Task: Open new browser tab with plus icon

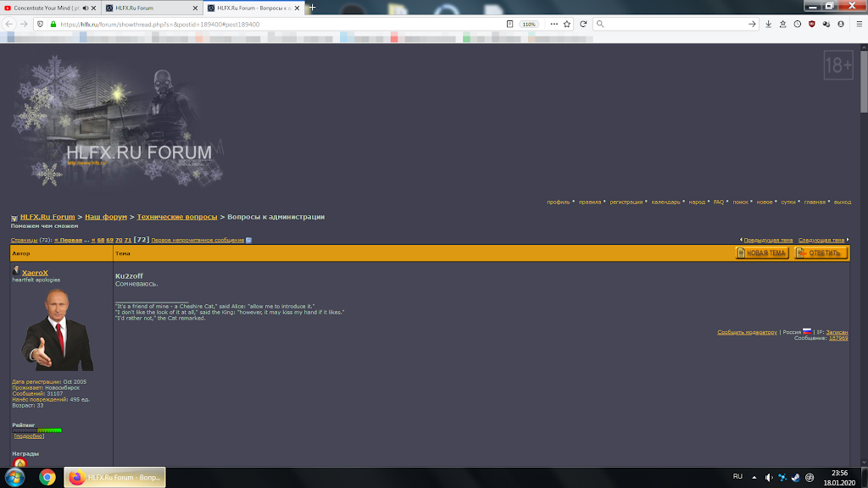Action: pyautogui.click(x=313, y=7)
